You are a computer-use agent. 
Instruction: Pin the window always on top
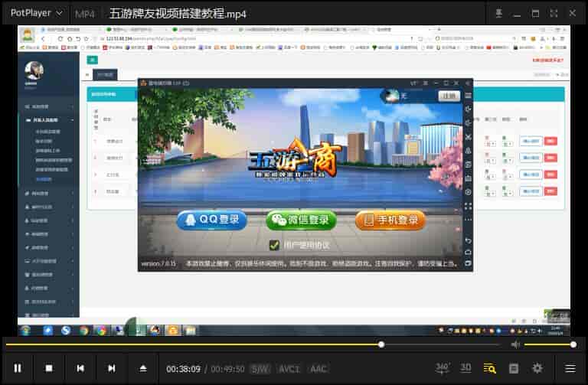tap(498, 13)
